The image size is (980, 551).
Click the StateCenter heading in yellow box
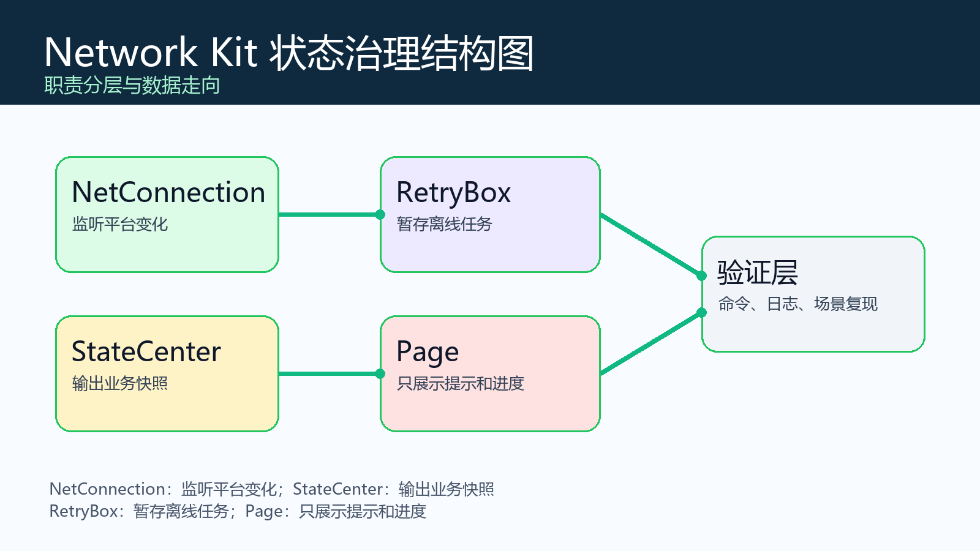(x=146, y=351)
